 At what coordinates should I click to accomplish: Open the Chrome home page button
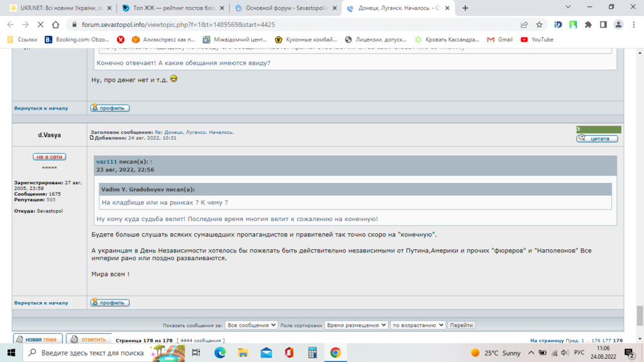[55, 24]
